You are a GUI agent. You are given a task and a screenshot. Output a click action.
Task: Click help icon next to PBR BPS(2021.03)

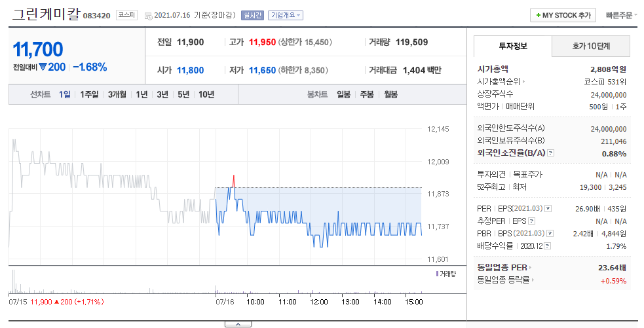click(550, 233)
